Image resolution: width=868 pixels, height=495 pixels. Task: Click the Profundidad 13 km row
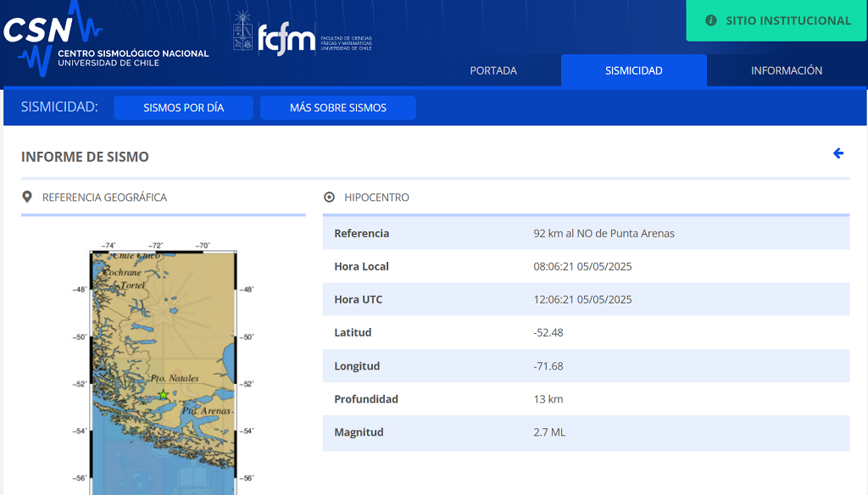pos(587,399)
